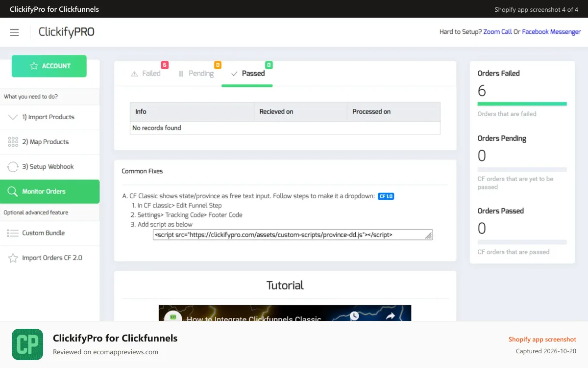Click the Import Orders CF 2.0 star icon

13,258
